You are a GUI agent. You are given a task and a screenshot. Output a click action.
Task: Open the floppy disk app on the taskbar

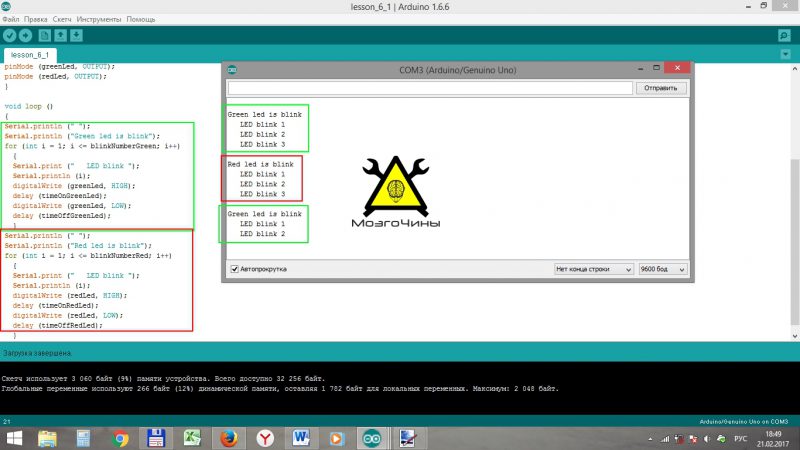(x=156, y=438)
